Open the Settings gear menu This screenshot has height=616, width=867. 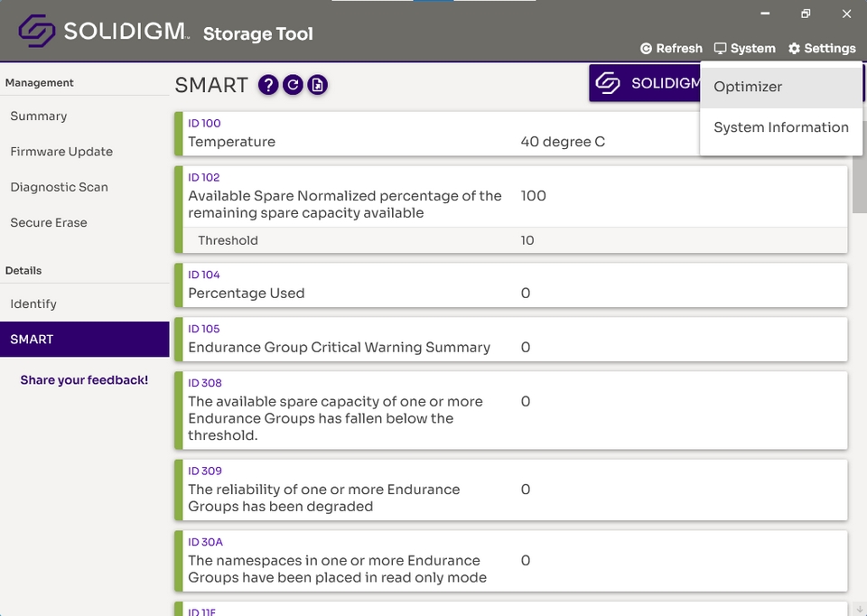(x=822, y=49)
